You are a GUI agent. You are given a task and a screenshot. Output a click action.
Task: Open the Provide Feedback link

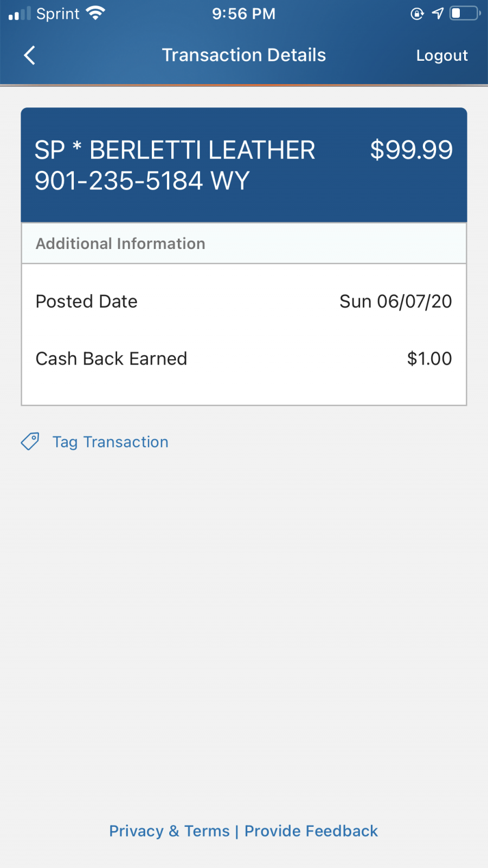tap(311, 831)
